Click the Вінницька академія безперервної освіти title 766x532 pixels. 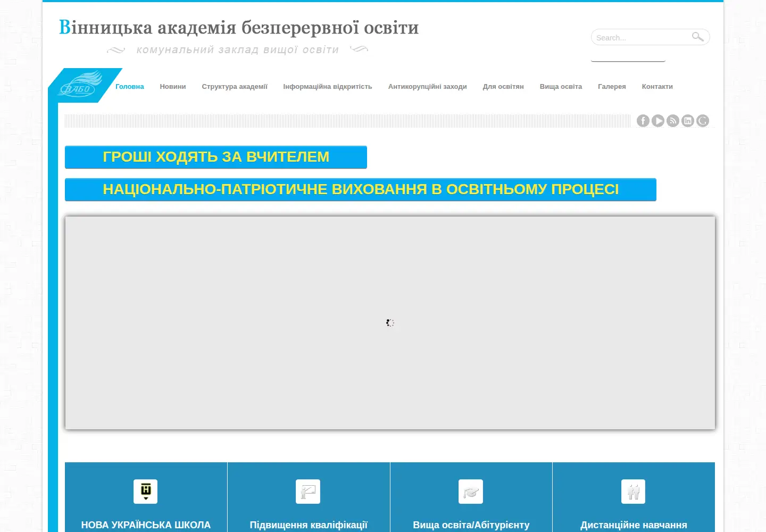coord(239,27)
